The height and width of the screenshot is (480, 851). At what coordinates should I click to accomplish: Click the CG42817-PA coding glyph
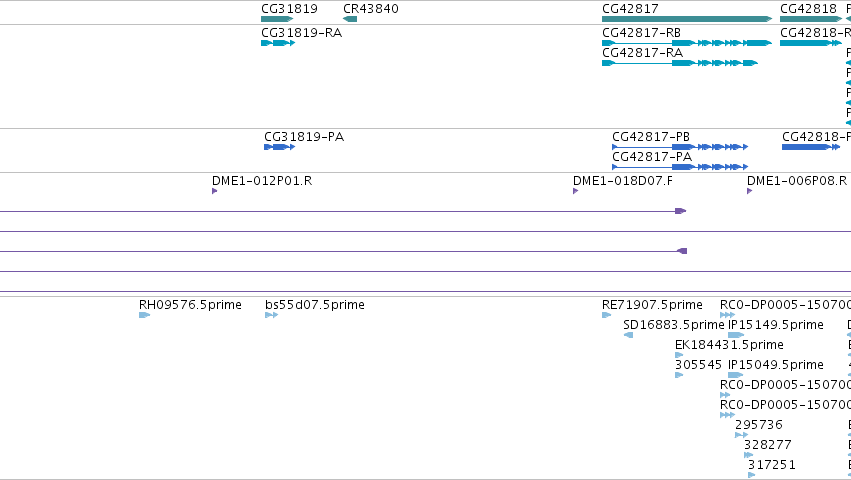click(x=680, y=167)
